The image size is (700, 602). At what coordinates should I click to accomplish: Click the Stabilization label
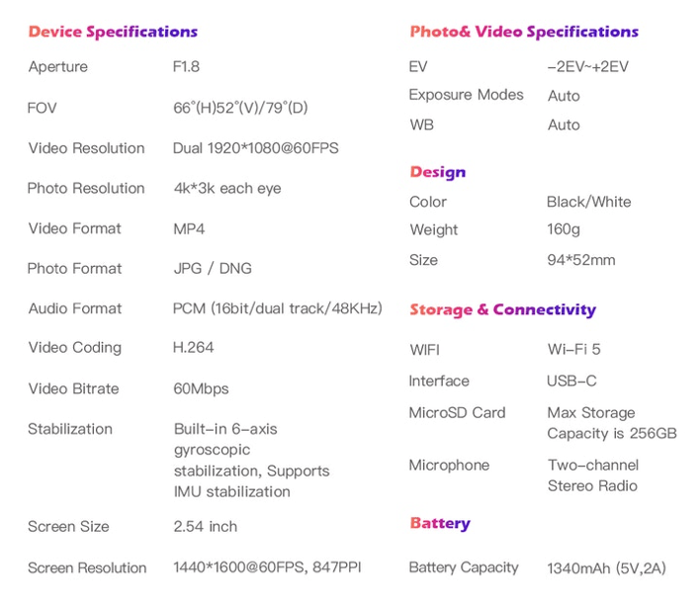coord(70,429)
